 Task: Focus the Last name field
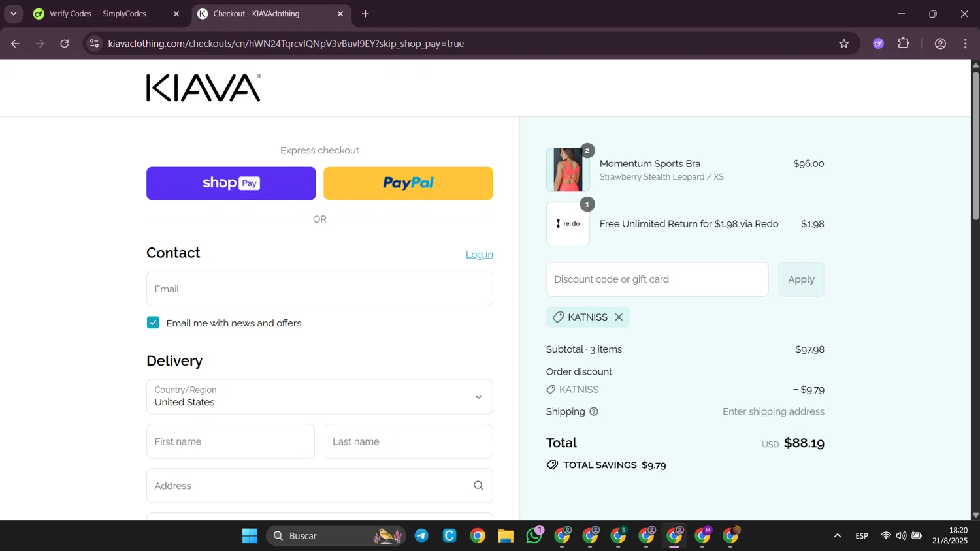pos(408,441)
